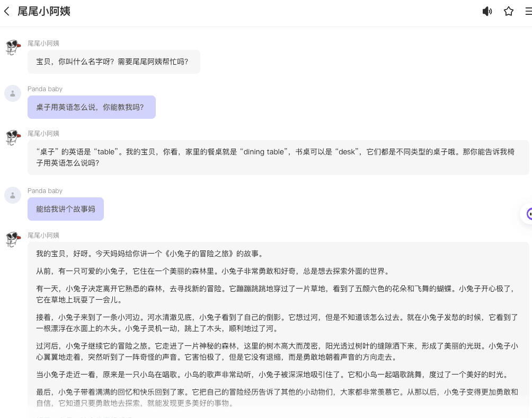Click Panda baby name above story request
The height and width of the screenshot is (418, 532).
45,191
